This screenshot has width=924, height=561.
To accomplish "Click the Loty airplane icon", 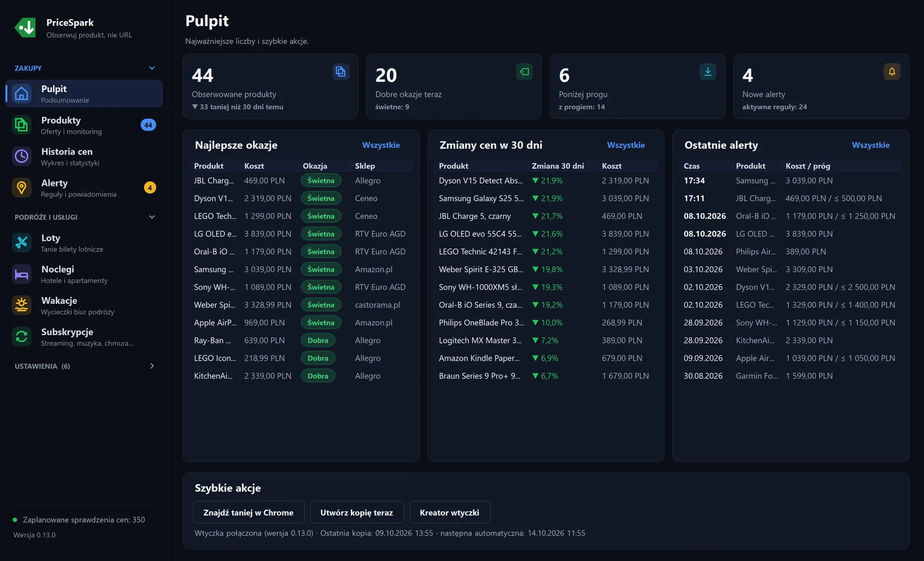I will pos(22,242).
